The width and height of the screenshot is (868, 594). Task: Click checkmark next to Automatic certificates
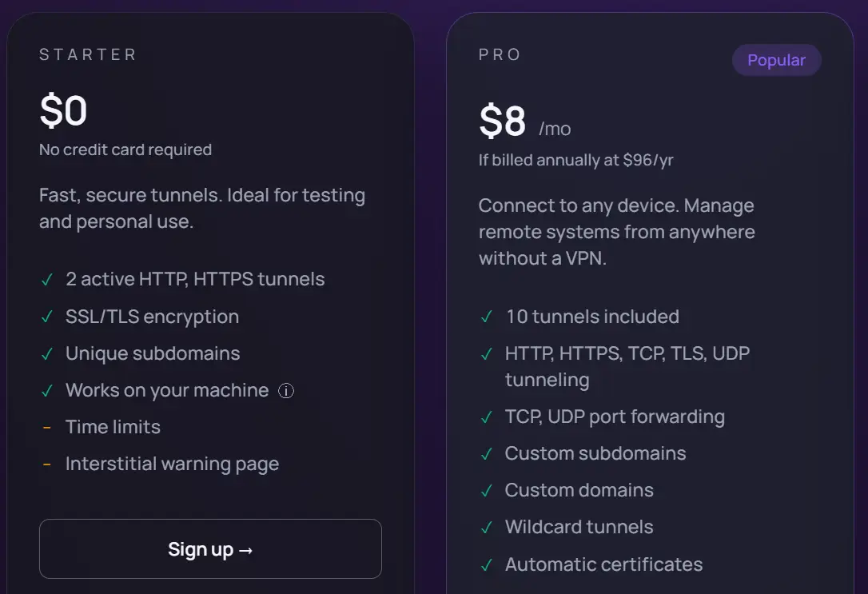pyautogui.click(x=487, y=564)
